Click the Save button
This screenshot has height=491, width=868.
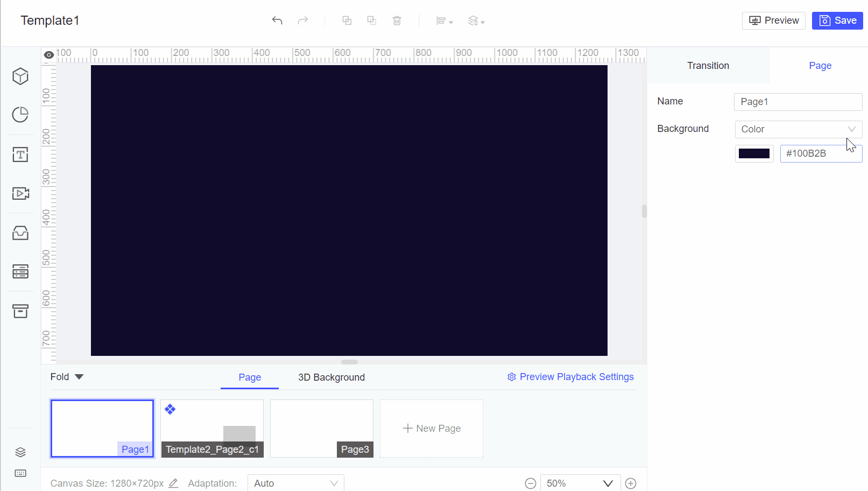[x=837, y=20]
